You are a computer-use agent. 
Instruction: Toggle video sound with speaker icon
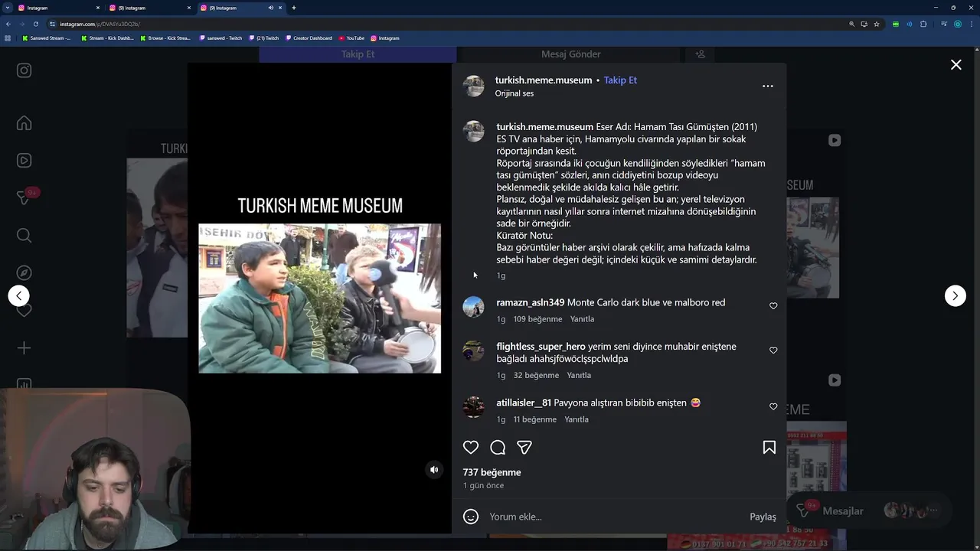point(434,470)
